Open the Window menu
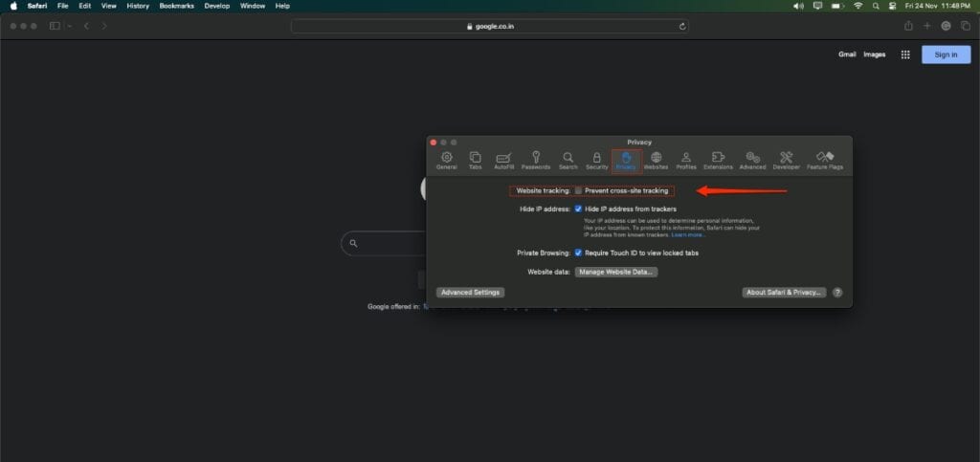980x462 pixels. (x=253, y=6)
